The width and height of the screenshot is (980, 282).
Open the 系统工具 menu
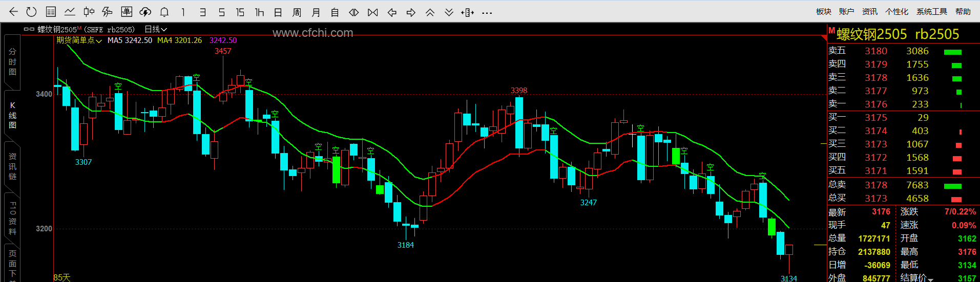coord(932,11)
